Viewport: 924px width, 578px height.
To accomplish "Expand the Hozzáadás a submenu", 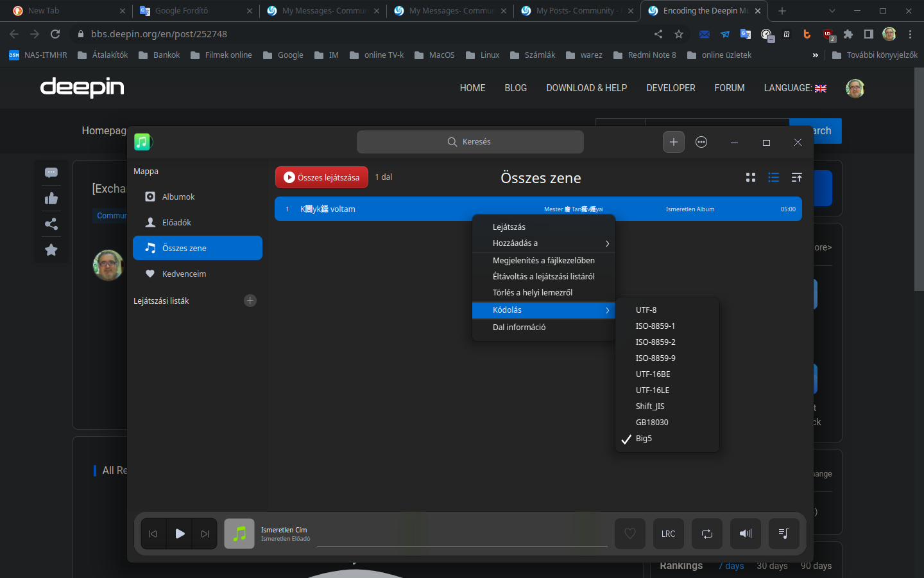I will click(x=543, y=243).
